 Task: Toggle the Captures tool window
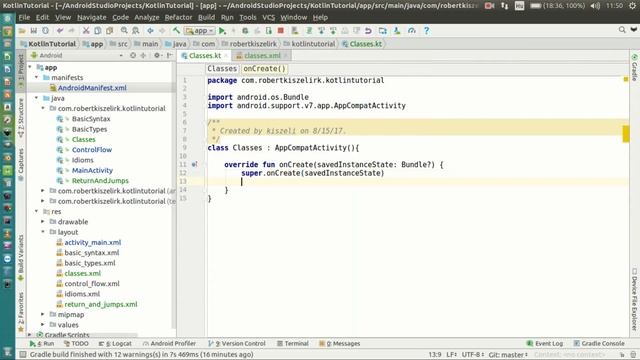pyautogui.click(x=21, y=164)
